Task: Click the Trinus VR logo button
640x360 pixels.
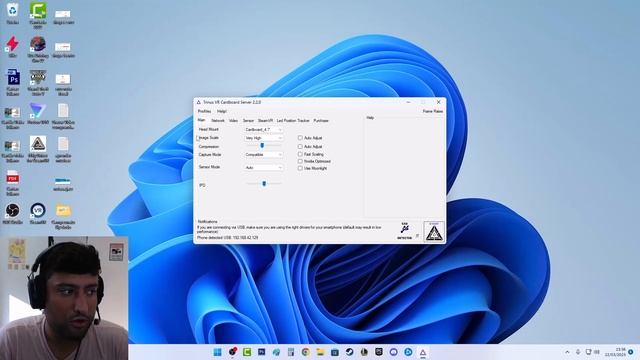Action: point(434,232)
